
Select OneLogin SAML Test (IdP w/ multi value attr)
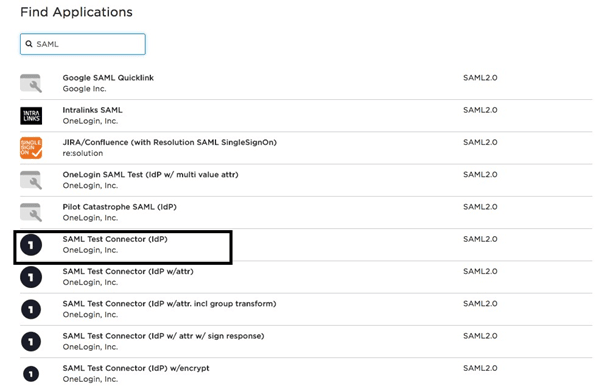pyautogui.click(x=150, y=174)
